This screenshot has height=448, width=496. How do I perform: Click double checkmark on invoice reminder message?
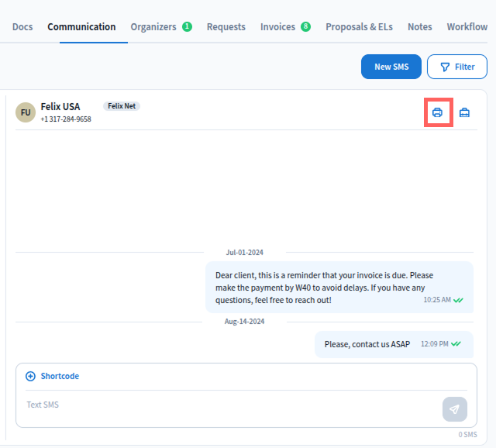click(x=458, y=299)
